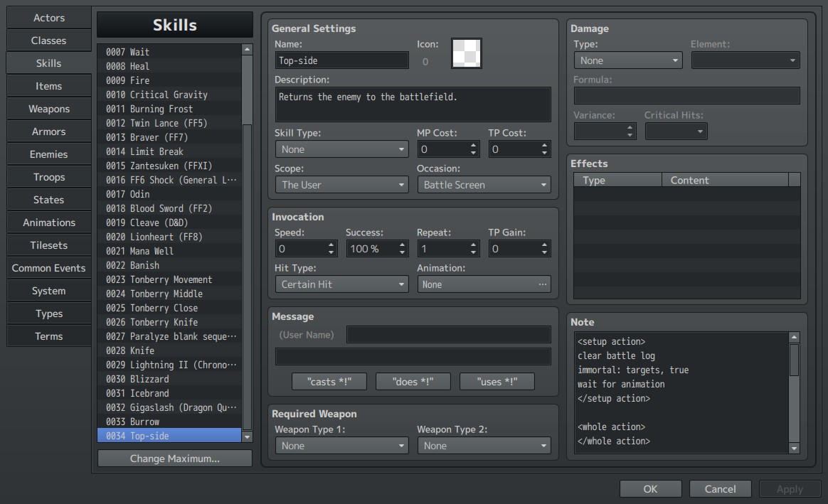Viewport: 828px width, 504px height.
Task: Open the disabled Element dropdown
Action: coord(745,60)
